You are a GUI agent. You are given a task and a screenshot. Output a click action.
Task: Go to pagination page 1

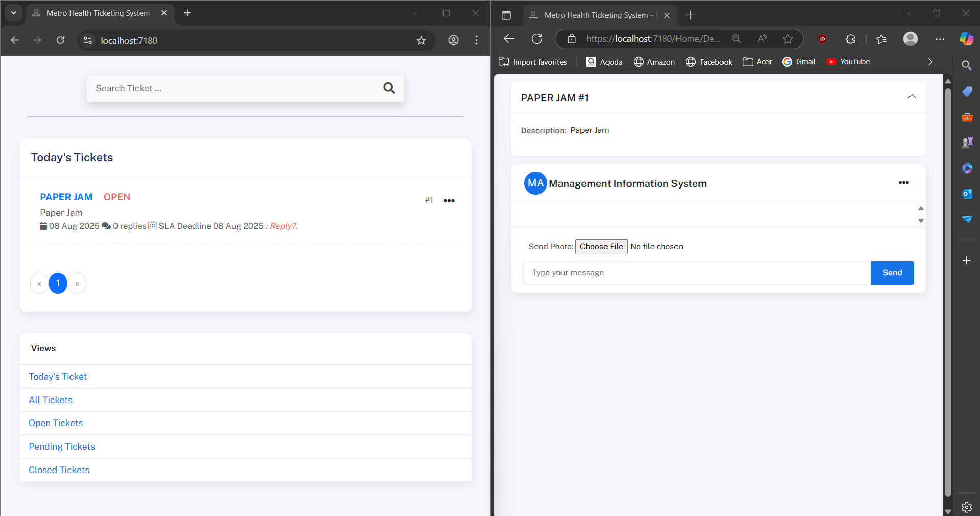point(58,283)
